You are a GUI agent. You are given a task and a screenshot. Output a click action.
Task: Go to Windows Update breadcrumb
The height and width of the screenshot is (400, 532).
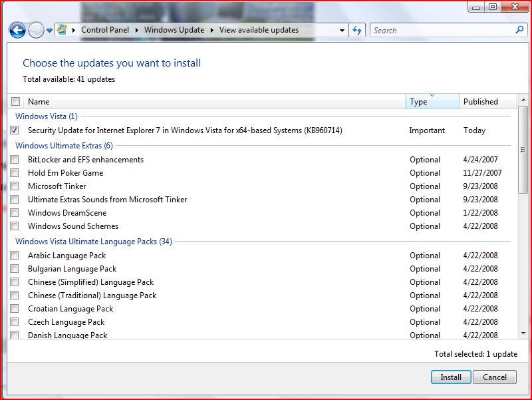coord(174,30)
